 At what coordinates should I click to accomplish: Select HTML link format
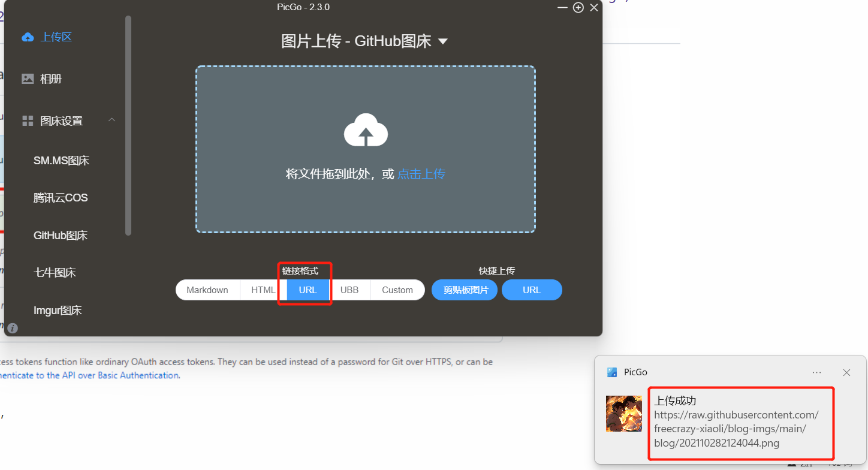(263, 290)
